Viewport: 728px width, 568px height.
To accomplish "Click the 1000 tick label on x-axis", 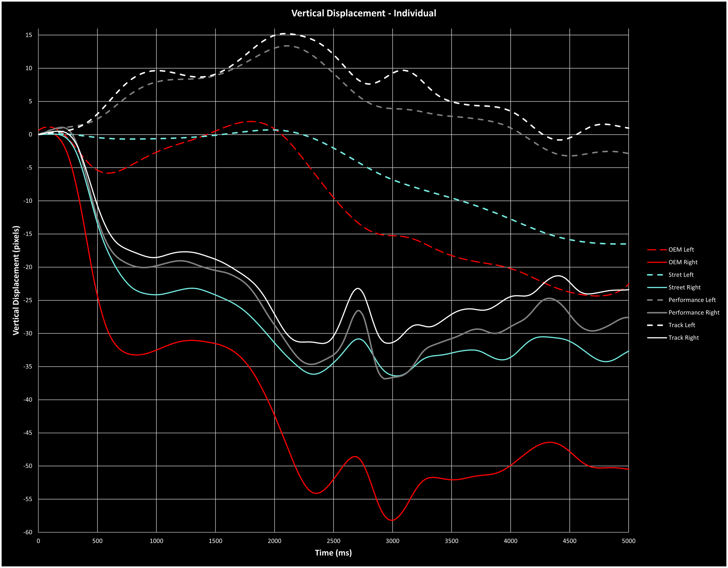I will pyautogui.click(x=156, y=541).
